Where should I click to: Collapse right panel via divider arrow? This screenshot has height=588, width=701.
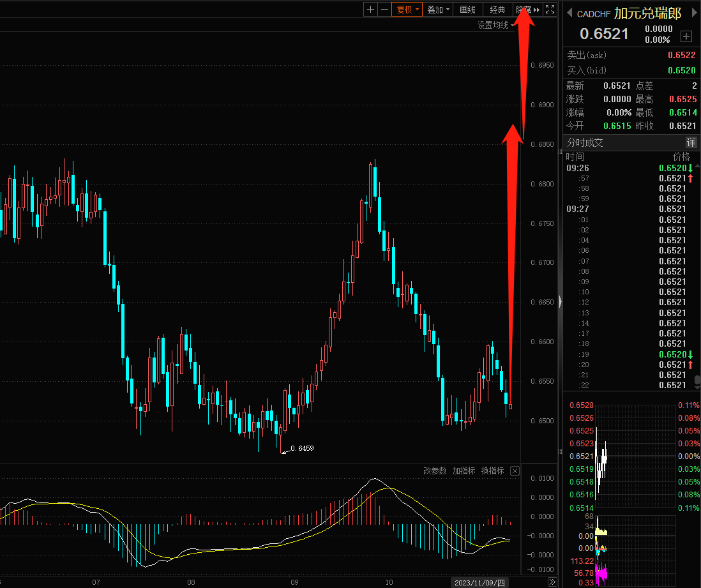560,301
